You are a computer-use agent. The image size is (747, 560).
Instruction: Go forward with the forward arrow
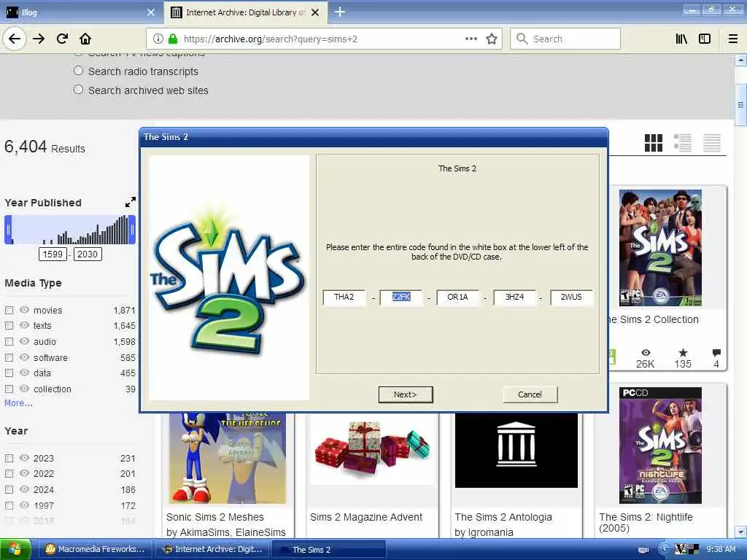39,39
